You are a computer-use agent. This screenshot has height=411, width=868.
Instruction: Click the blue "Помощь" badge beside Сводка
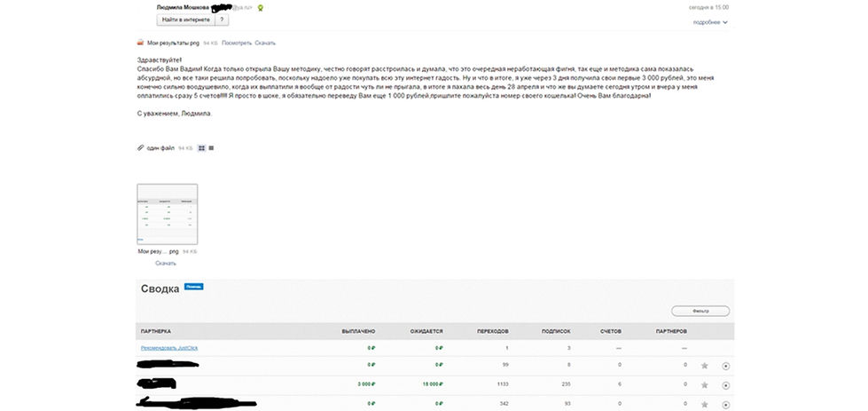(194, 287)
